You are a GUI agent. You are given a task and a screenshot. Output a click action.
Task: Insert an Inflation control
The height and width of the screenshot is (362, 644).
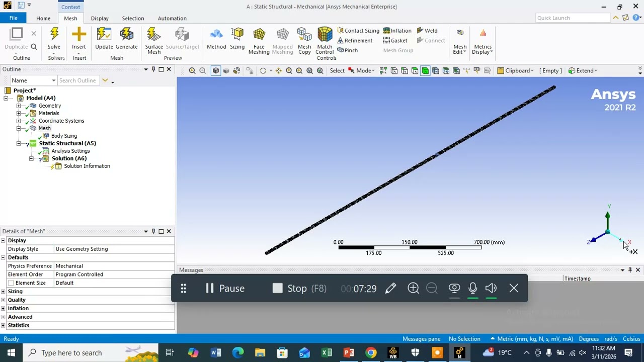click(397, 31)
